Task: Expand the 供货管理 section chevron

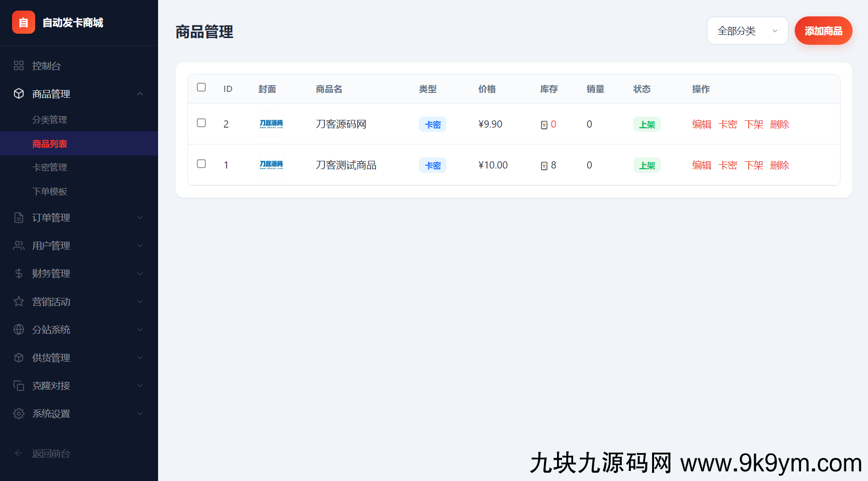Action: tap(140, 358)
